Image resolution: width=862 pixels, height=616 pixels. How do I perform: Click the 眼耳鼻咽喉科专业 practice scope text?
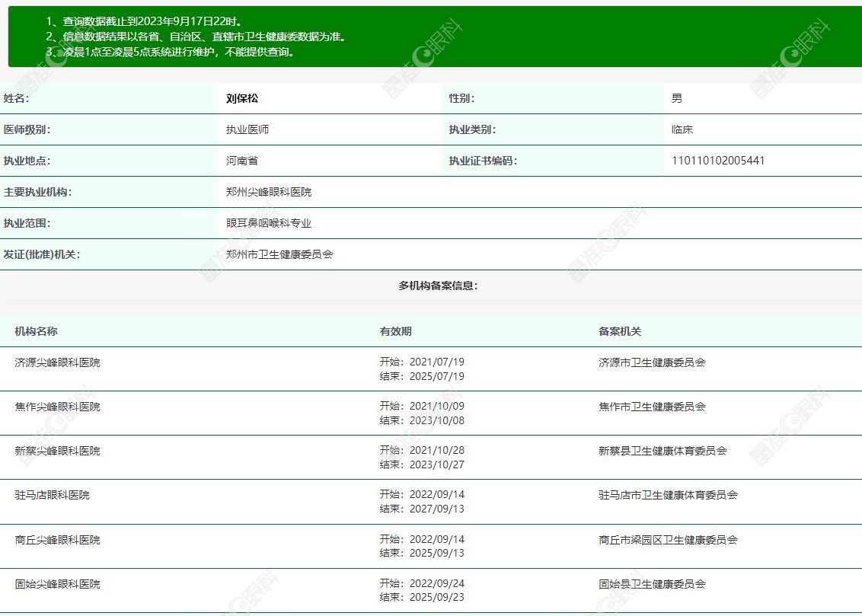(269, 223)
